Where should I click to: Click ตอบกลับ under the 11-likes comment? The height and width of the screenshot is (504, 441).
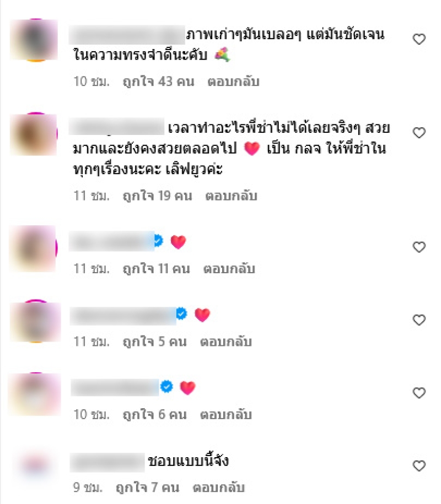[229, 269]
